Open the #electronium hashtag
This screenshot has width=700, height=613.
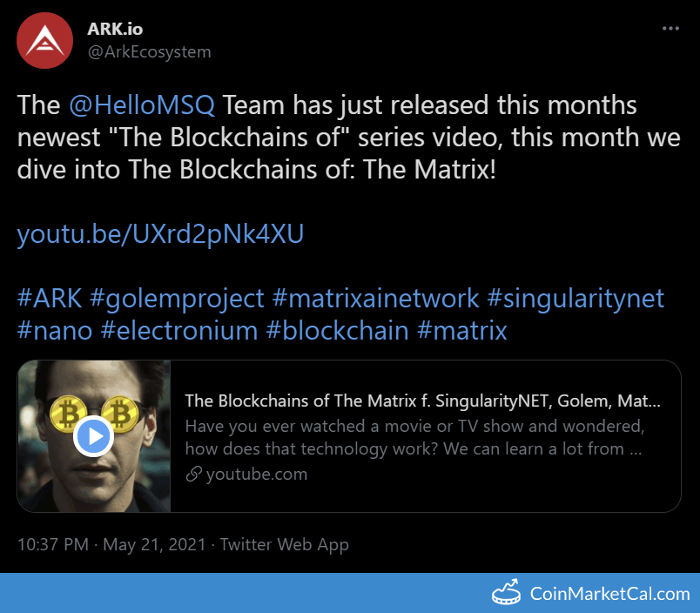tap(180, 331)
